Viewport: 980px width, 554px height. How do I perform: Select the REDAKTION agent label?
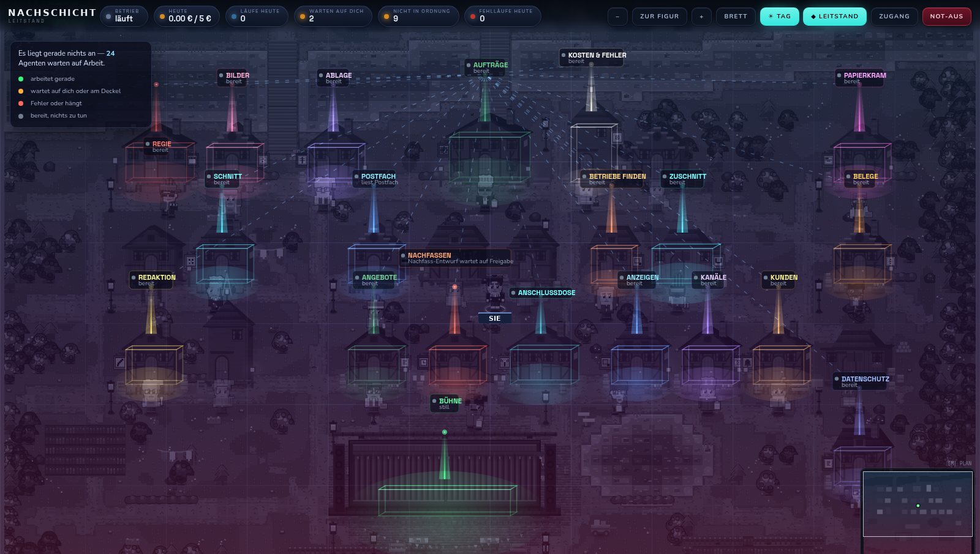(x=153, y=280)
